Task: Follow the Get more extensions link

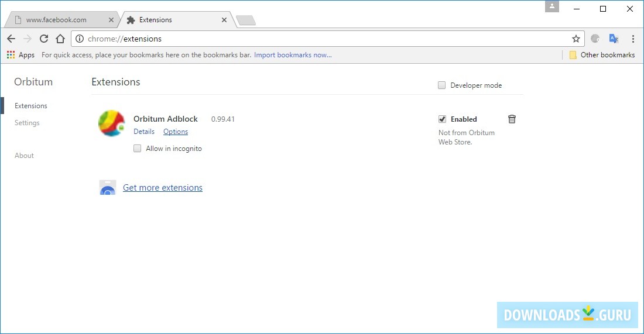Action: [x=163, y=188]
